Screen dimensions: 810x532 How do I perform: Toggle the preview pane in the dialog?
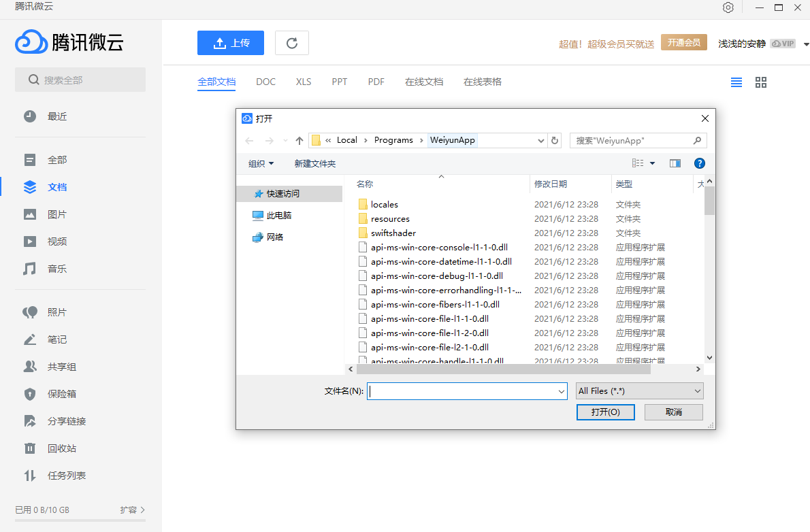tap(675, 163)
